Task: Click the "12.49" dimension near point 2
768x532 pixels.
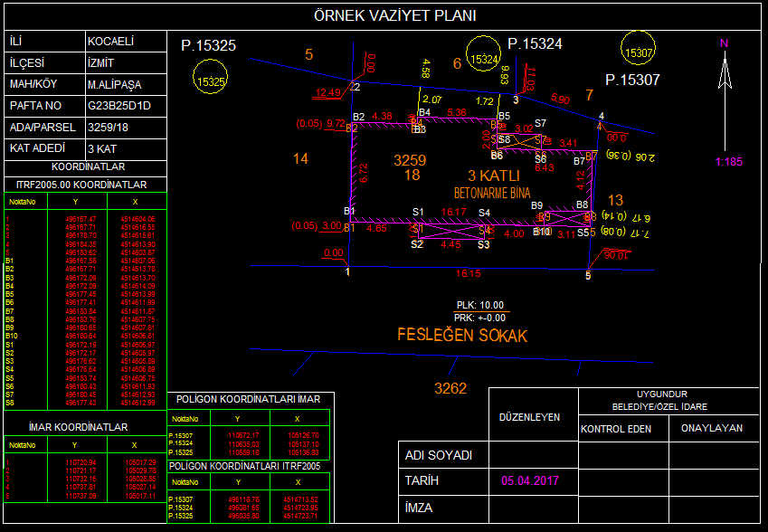Action: coord(328,92)
